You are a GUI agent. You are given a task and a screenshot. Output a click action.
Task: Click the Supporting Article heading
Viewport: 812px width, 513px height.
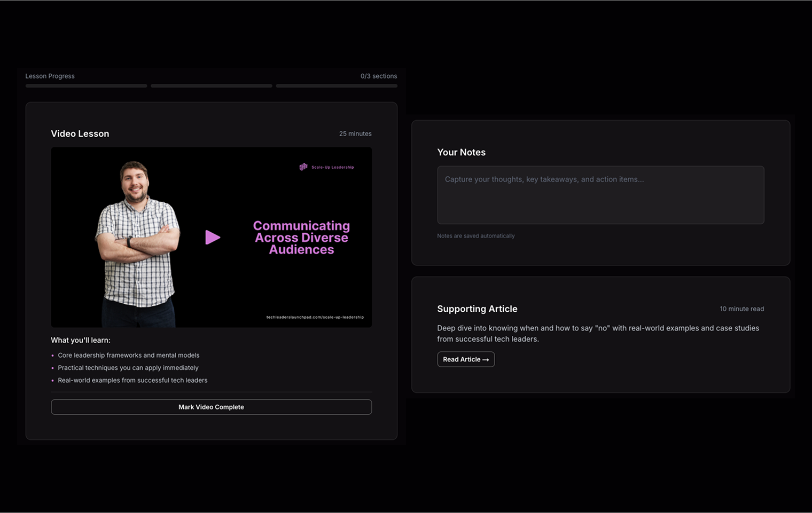coord(477,309)
